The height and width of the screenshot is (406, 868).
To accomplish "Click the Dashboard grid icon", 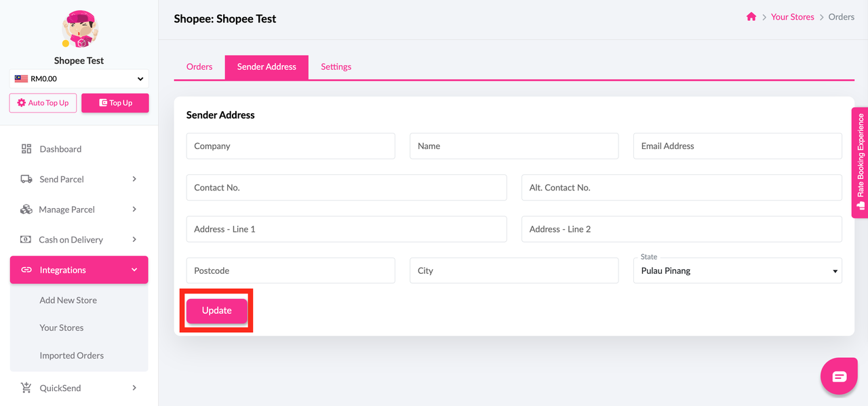I will (26, 148).
